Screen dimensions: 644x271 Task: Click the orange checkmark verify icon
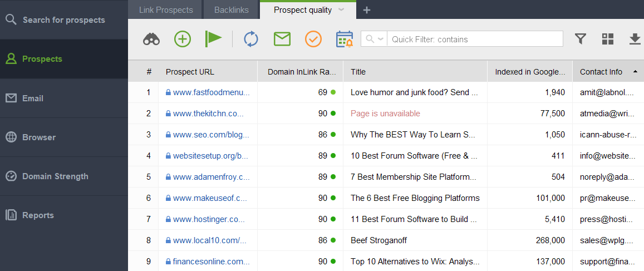(313, 40)
